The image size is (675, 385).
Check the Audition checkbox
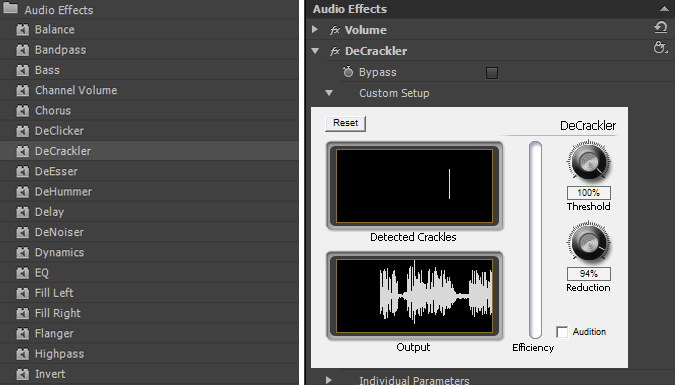[x=562, y=332]
